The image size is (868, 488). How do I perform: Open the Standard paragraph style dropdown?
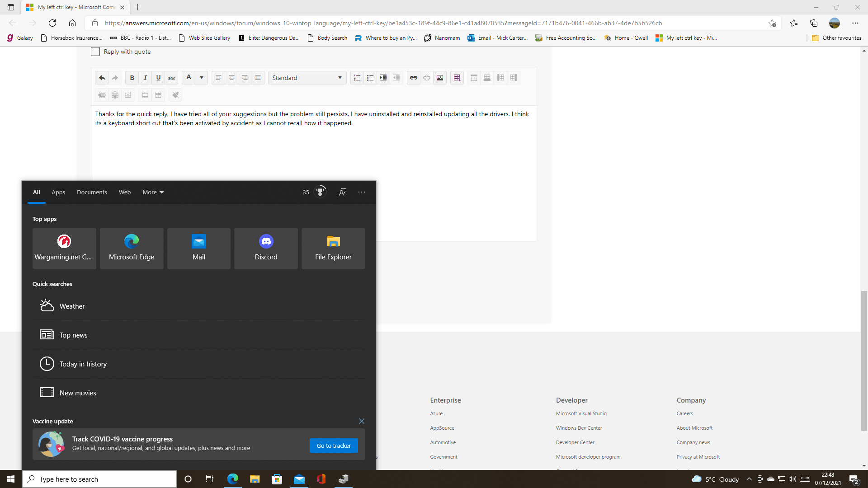(x=307, y=78)
